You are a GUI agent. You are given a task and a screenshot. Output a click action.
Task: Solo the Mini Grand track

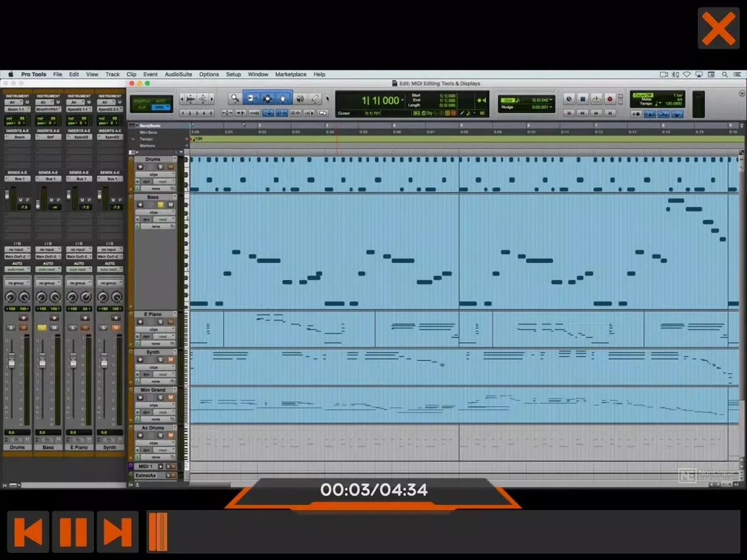click(160, 398)
